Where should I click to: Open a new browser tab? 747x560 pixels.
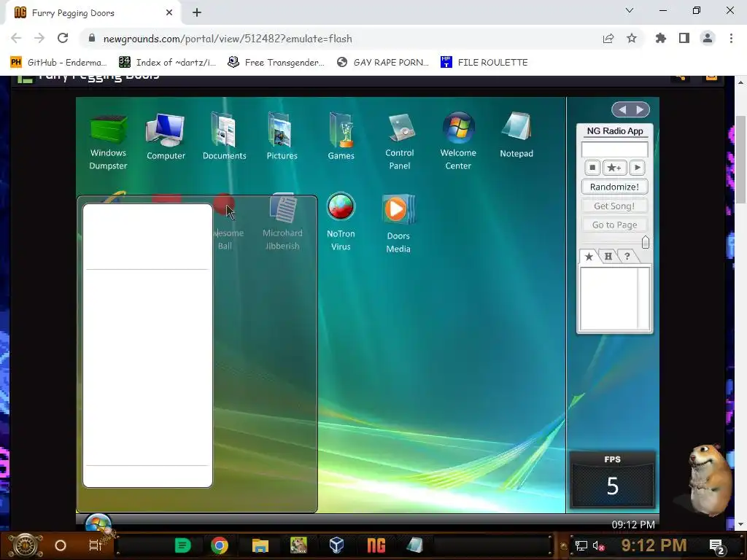point(197,13)
